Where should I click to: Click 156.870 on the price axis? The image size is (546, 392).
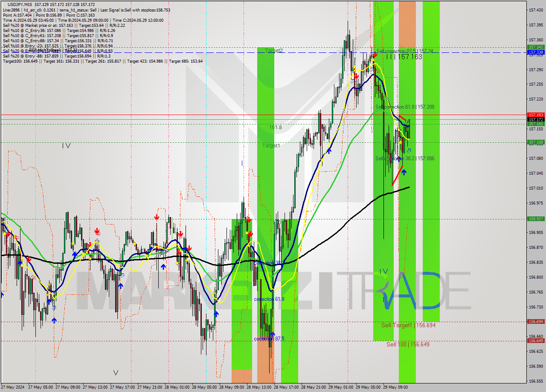[536, 248]
